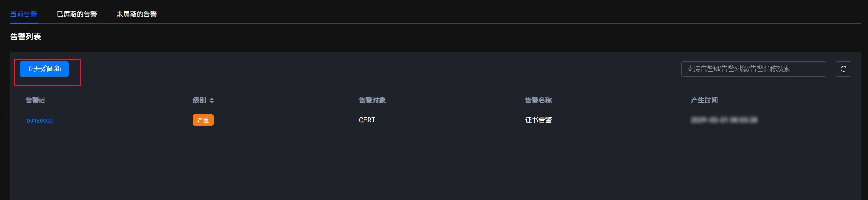Select the CERT alert object cell
This screenshot has width=868, height=200.
367,120
